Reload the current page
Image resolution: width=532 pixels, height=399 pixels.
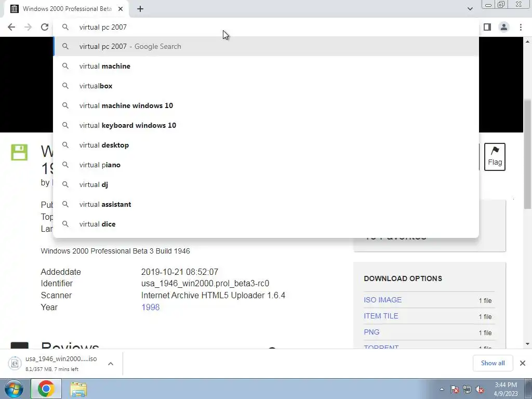45,27
